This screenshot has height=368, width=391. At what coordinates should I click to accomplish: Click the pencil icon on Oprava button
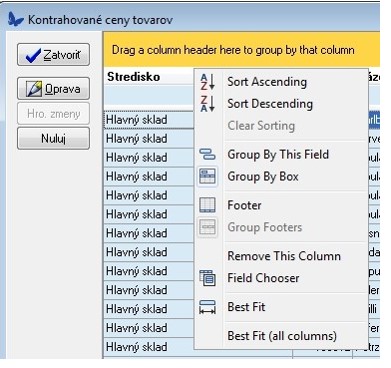[34, 89]
